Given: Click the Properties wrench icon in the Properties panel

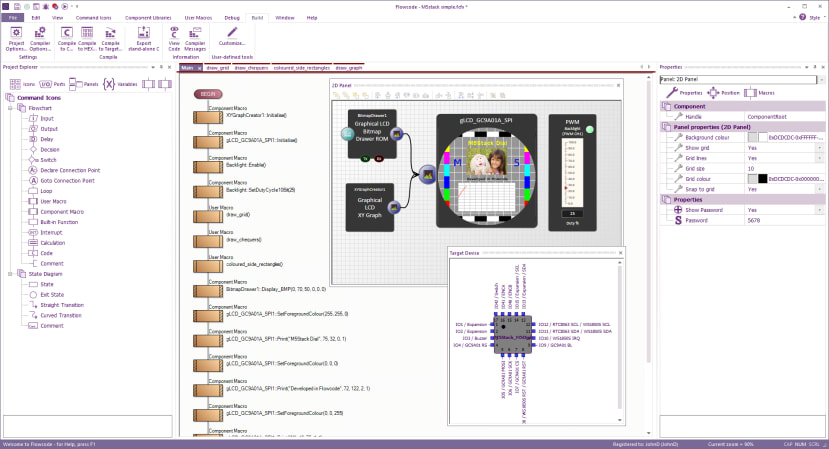Looking at the screenshot, I should 672,93.
